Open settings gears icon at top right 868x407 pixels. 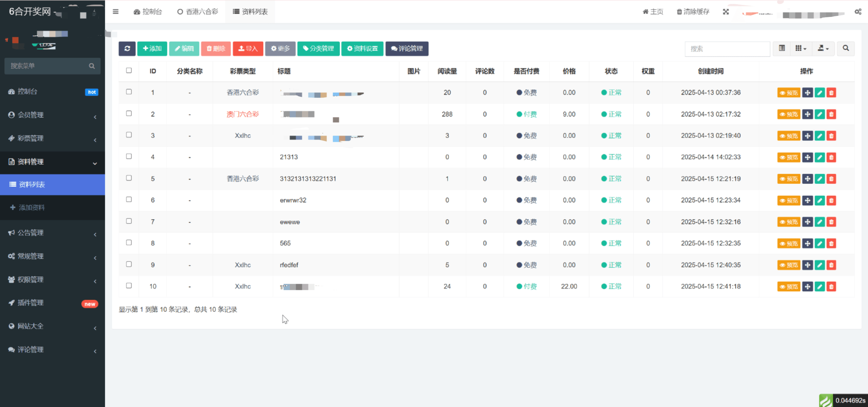click(858, 12)
